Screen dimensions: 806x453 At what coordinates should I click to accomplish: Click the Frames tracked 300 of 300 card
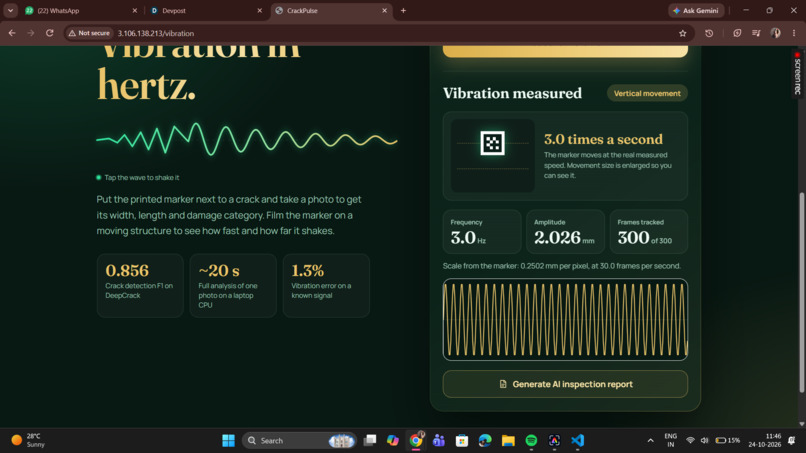pos(649,231)
